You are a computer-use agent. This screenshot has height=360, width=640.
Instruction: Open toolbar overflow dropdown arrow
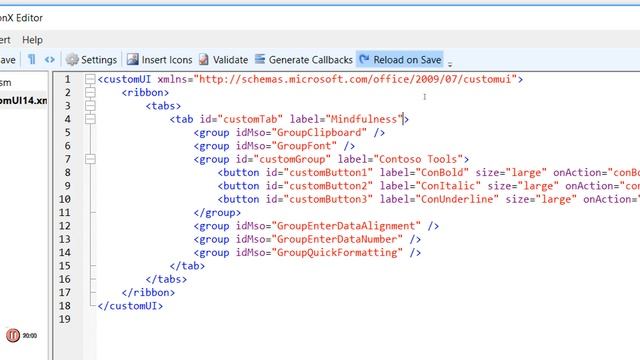tap(450, 64)
